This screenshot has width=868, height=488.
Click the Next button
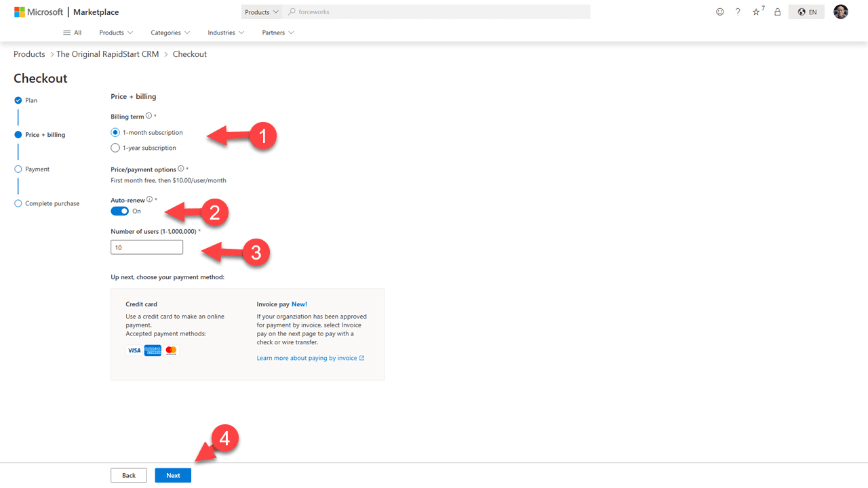173,475
